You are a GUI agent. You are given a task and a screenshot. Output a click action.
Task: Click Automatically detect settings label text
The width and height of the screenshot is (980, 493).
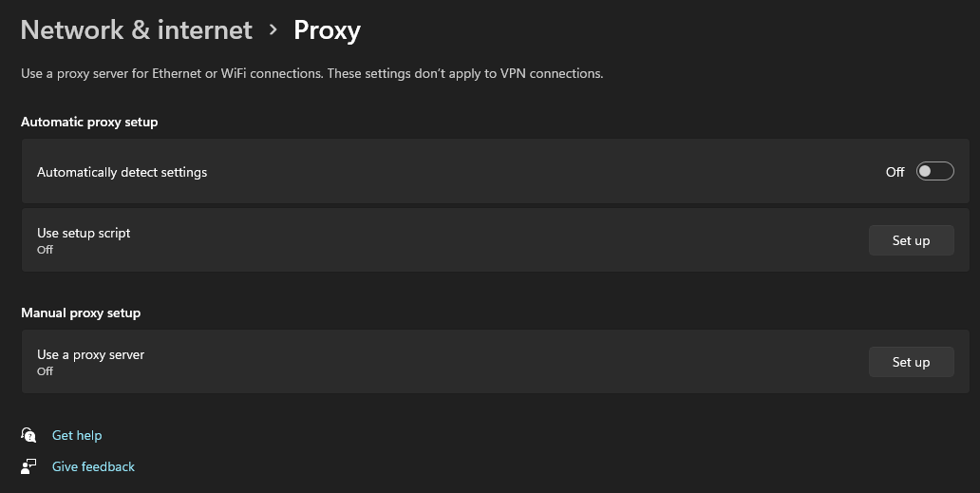[122, 172]
